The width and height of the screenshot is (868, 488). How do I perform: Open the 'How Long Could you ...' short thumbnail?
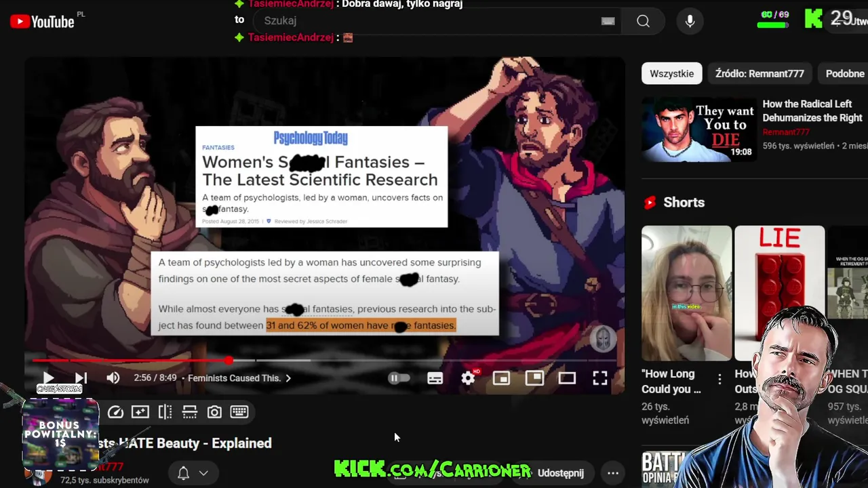pyautogui.click(x=686, y=293)
